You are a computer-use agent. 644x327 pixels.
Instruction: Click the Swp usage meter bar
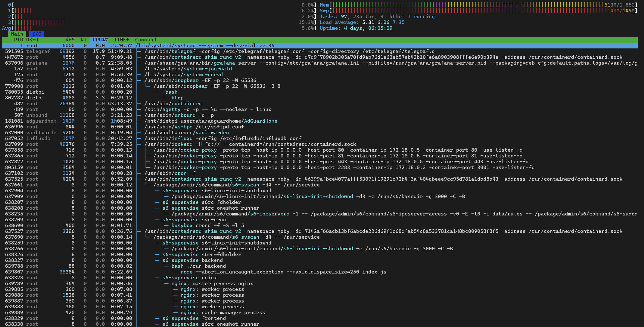click(478, 11)
